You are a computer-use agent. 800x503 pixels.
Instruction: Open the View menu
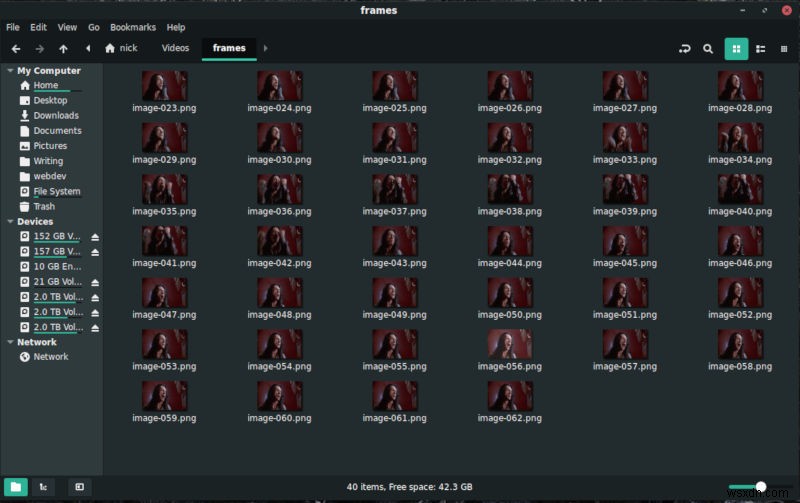pos(67,28)
